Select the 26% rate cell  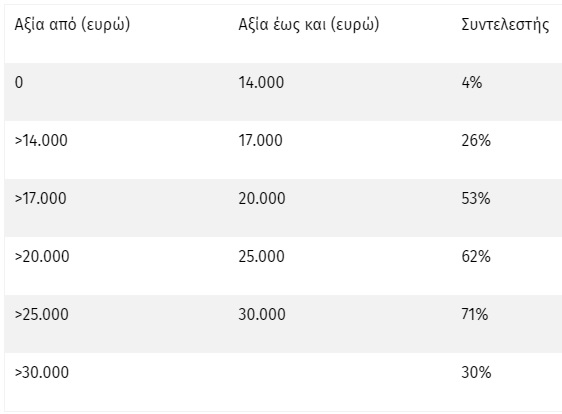click(x=476, y=141)
